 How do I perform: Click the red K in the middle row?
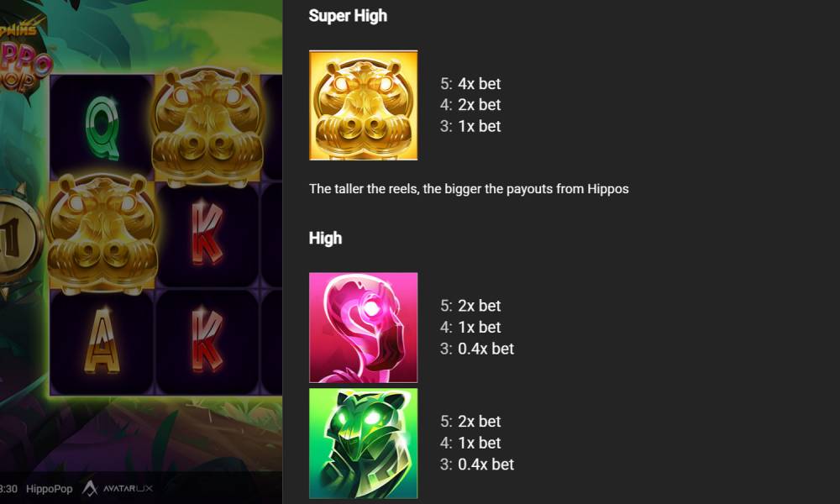pos(207,233)
